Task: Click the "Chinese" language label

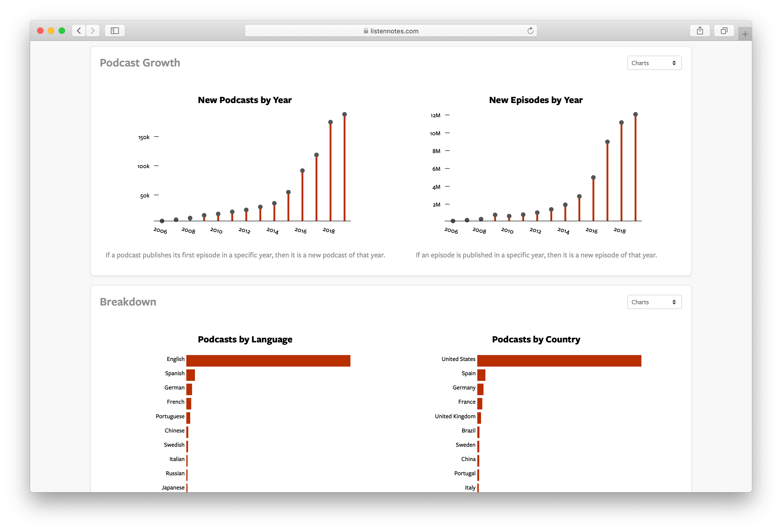Action: click(175, 430)
